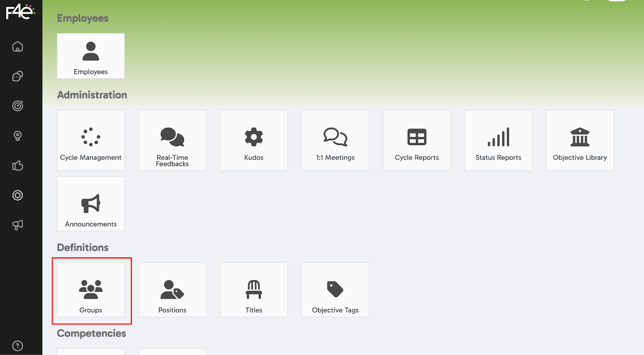Open the settings hexagon icon in sidebar

[18, 195]
